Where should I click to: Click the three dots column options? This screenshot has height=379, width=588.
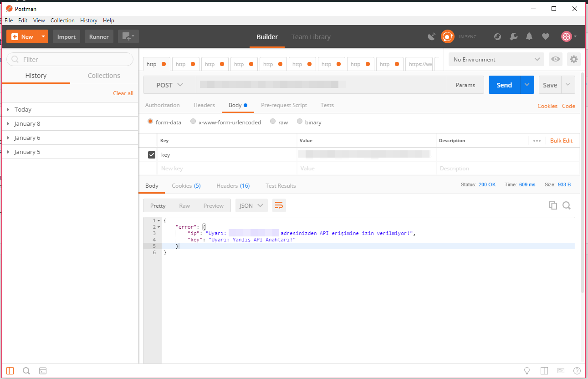(537, 141)
